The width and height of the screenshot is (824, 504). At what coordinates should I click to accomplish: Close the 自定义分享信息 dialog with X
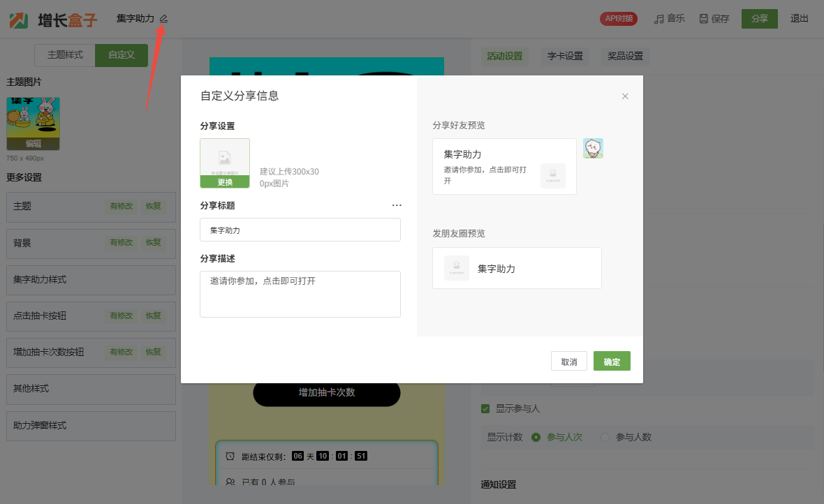625,96
